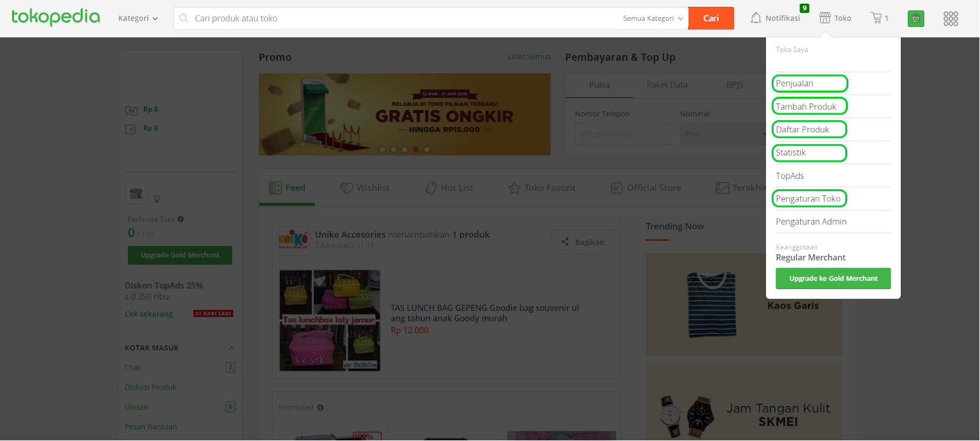Open the shopping cart icon
This screenshot has width=980, height=441.
877,18
